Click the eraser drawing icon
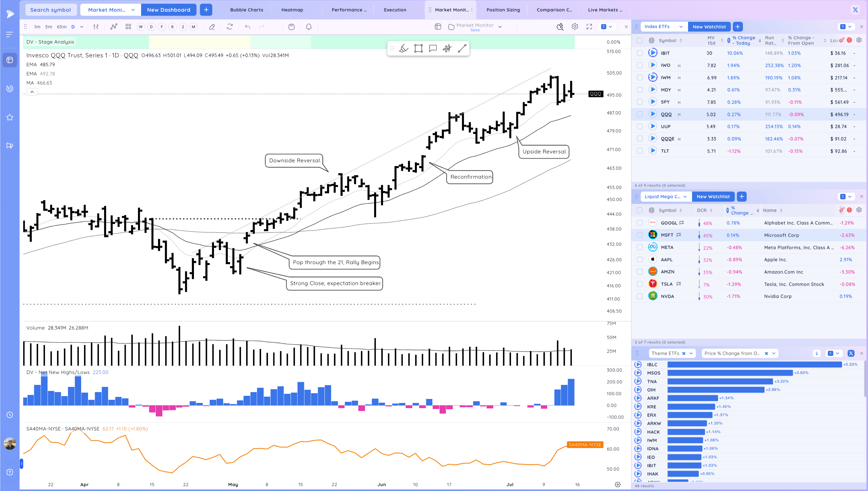This screenshot has height=491, width=868. pyautogui.click(x=212, y=27)
